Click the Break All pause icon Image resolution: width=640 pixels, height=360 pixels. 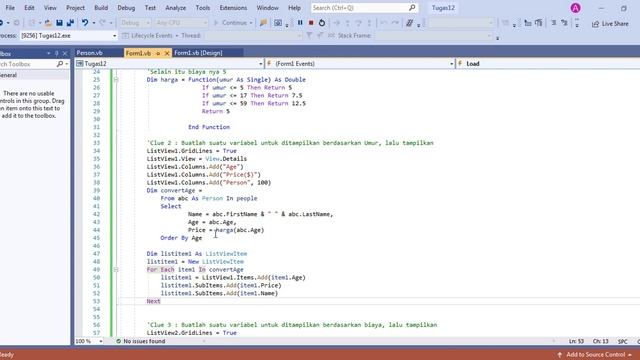(x=300, y=23)
